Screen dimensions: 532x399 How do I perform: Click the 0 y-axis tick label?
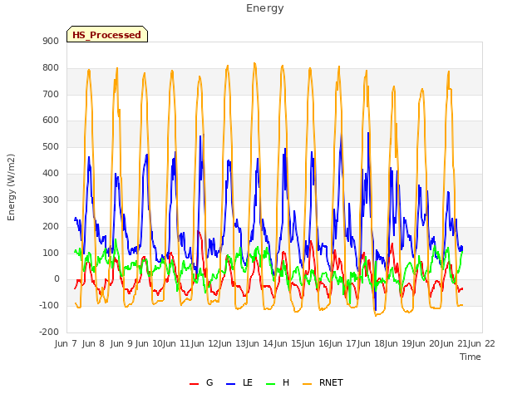tap(57, 279)
